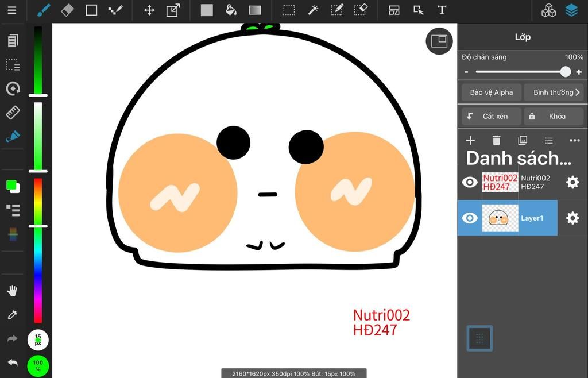
Task: Toggle the layers panel stack icon
Action: pos(571,10)
